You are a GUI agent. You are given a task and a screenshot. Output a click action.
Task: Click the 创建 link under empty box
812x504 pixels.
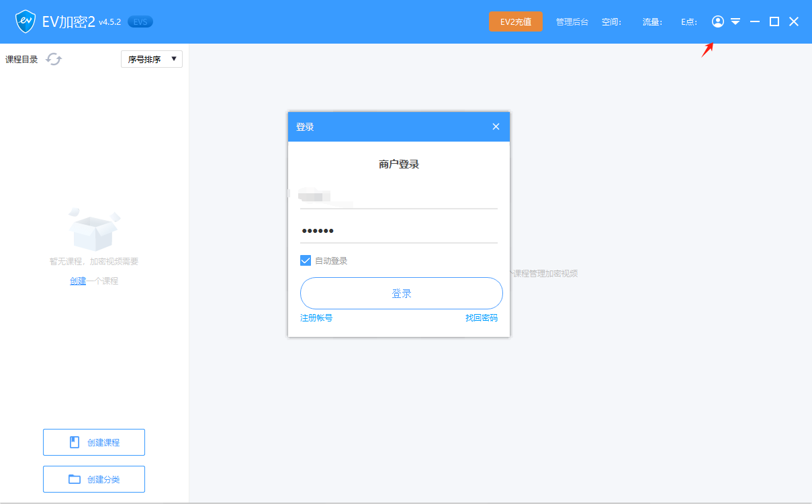tap(78, 281)
